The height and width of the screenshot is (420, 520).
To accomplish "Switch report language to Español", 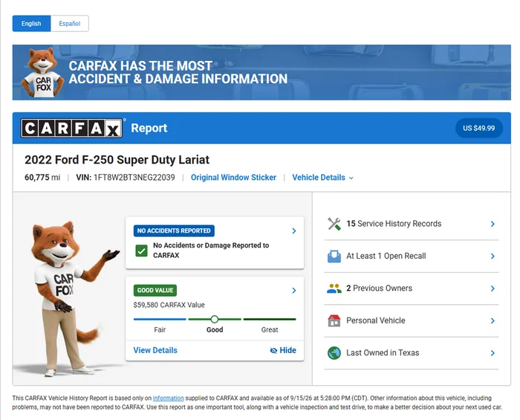I will (70, 24).
